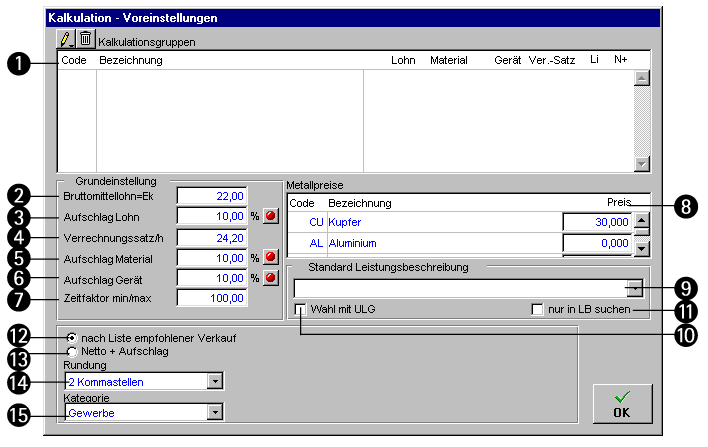Expand the Kategorie dropdown

click(214, 411)
